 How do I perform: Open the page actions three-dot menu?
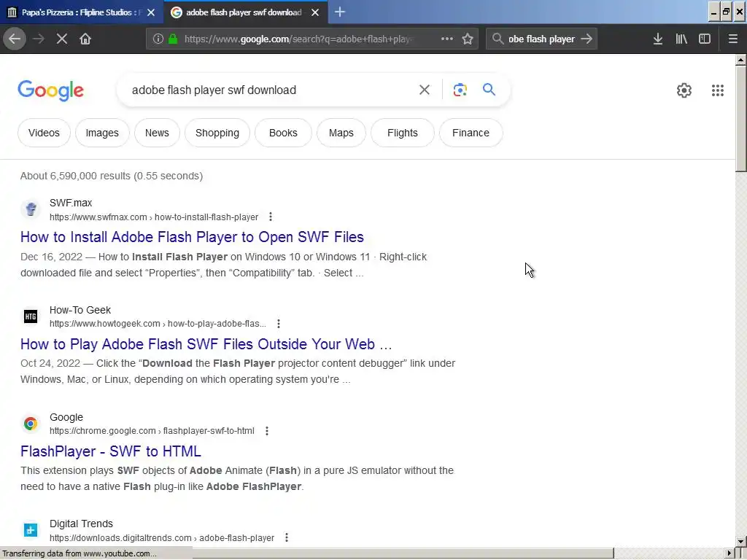(x=447, y=39)
